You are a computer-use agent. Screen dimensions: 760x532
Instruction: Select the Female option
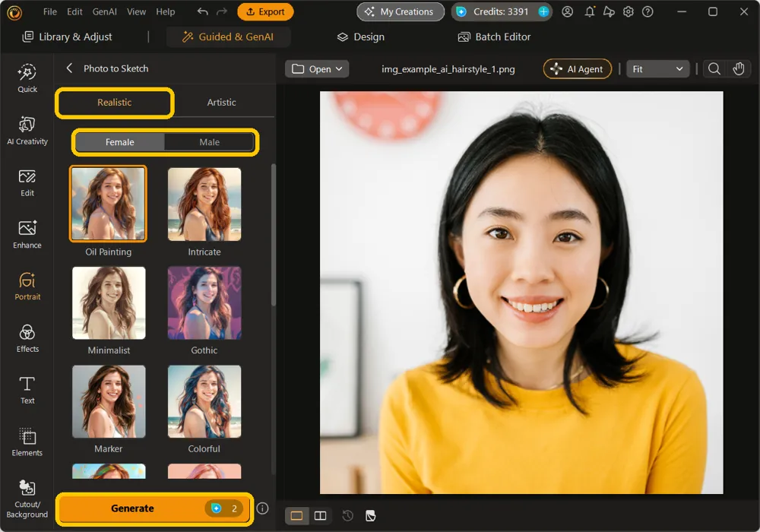120,142
